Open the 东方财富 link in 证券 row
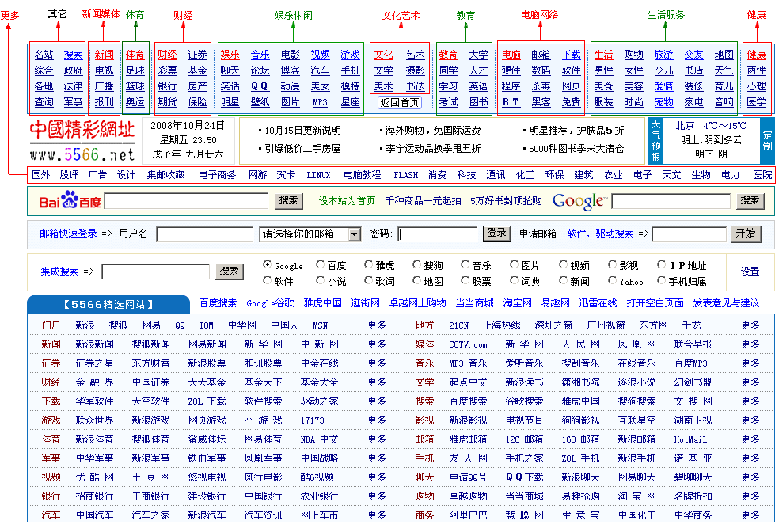This screenshot has width=779, height=532. click(150, 363)
